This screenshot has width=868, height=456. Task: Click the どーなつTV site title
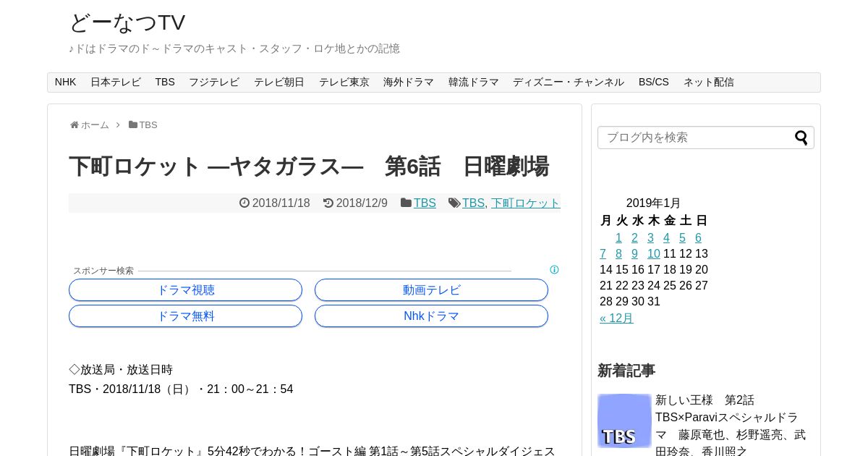(x=127, y=22)
